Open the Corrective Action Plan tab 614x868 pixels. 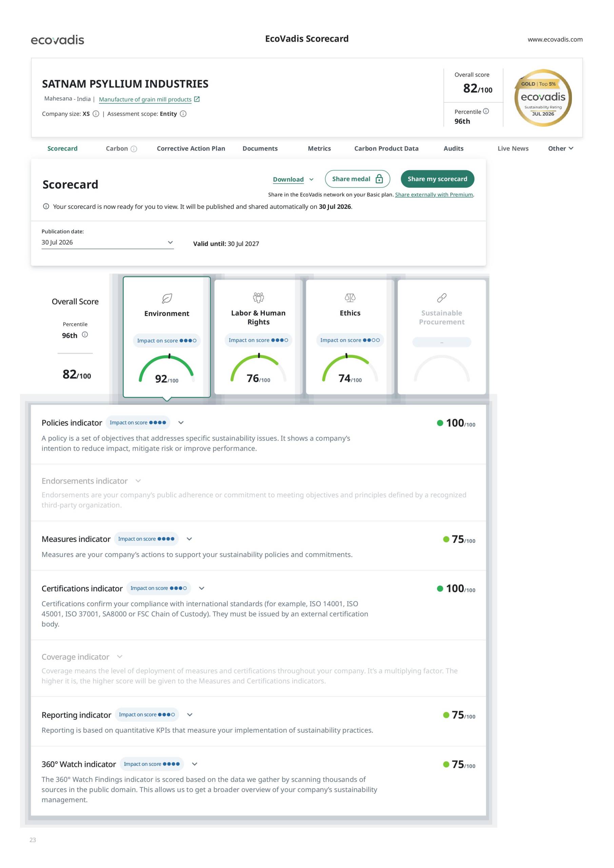[191, 149]
